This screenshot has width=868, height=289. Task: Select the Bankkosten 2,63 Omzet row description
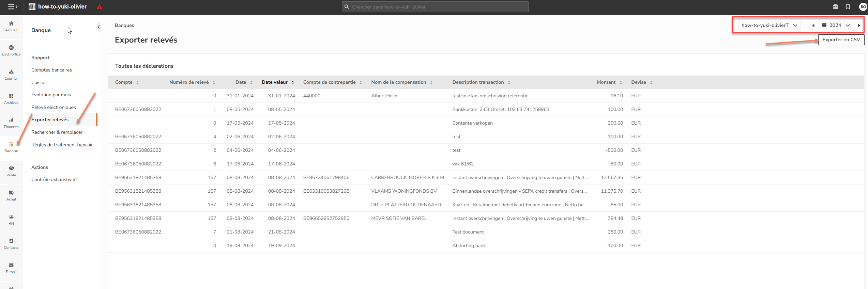pyautogui.click(x=501, y=109)
